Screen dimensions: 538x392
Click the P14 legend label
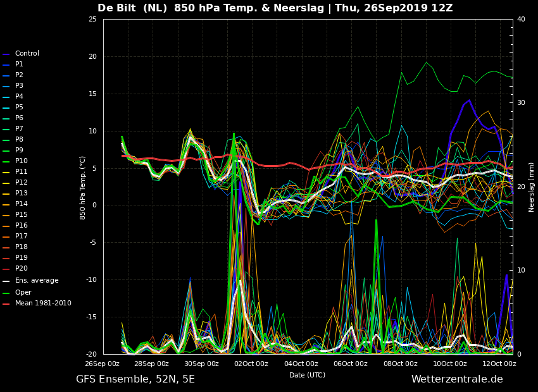22,204
